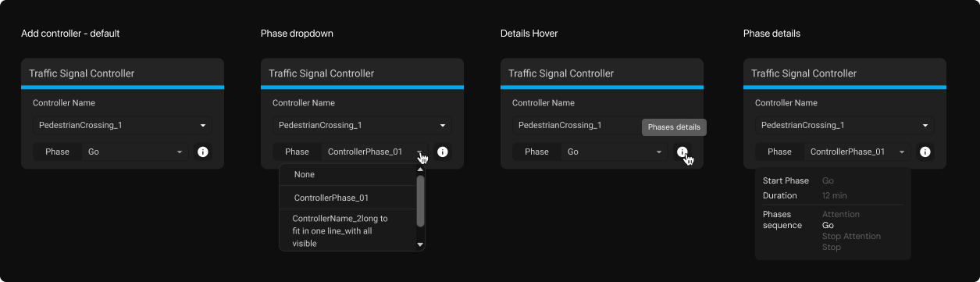Click 'Phases sequence' label in details popup
Viewport: 980px width, 282px height.
pyautogui.click(x=782, y=220)
